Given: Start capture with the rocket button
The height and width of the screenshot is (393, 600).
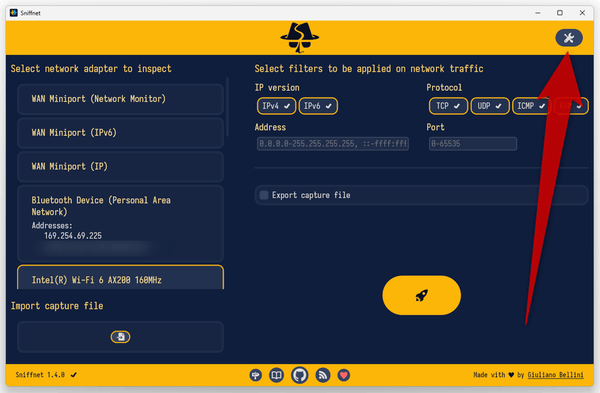Looking at the screenshot, I should tap(421, 295).
